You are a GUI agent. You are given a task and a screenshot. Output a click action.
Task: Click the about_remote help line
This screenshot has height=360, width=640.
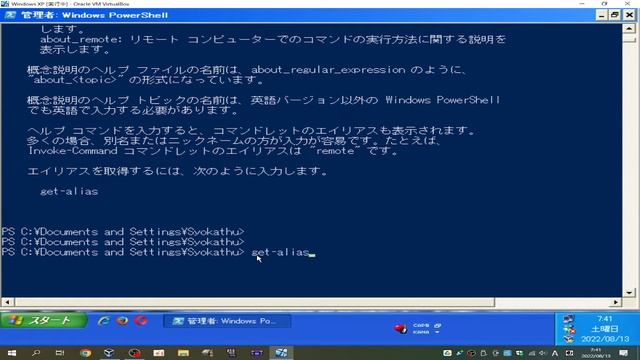pos(273,39)
